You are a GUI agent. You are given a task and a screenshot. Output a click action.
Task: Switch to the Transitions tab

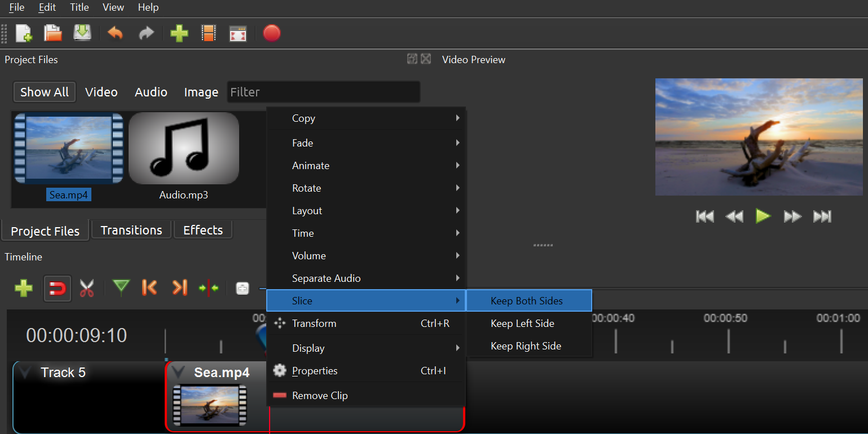tap(131, 230)
